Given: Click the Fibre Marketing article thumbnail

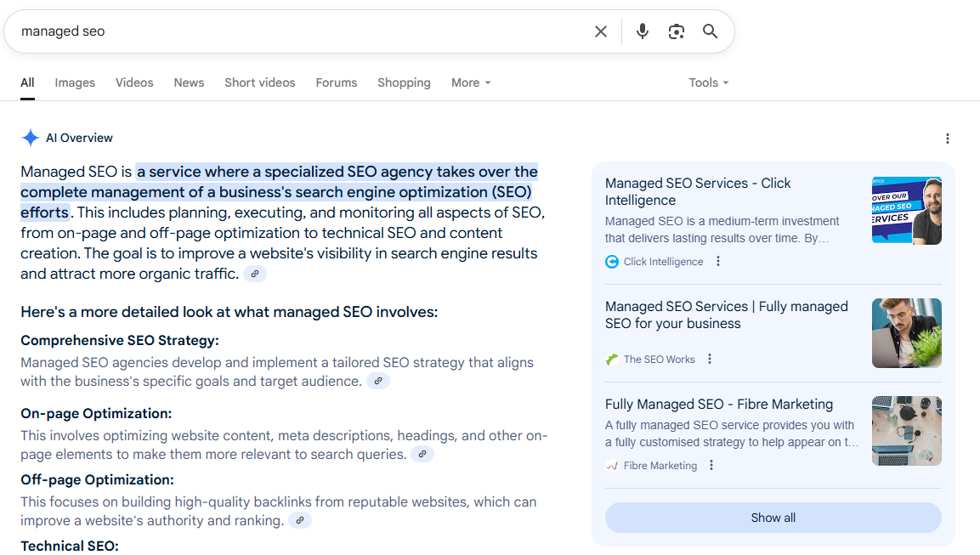Looking at the screenshot, I should tap(906, 431).
